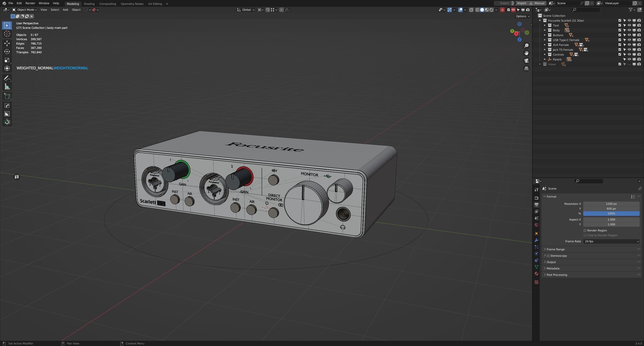Click the resolution percentage 100% slider

point(611,213)
